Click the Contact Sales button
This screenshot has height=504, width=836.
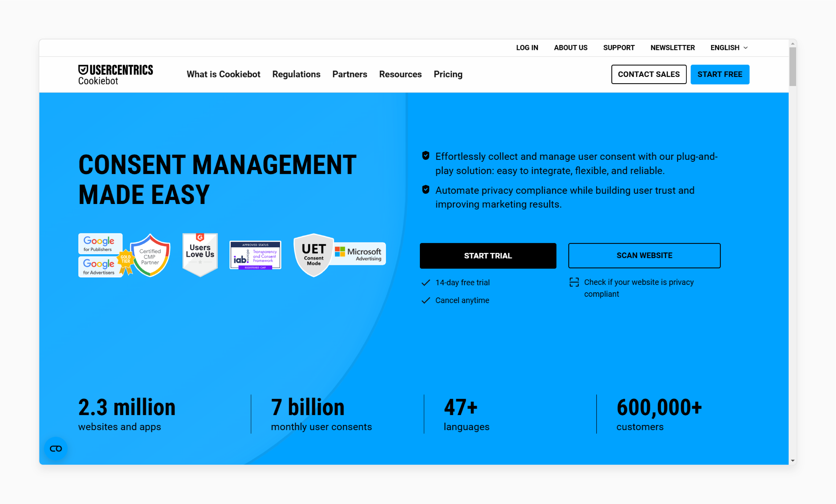coord(649,74)
